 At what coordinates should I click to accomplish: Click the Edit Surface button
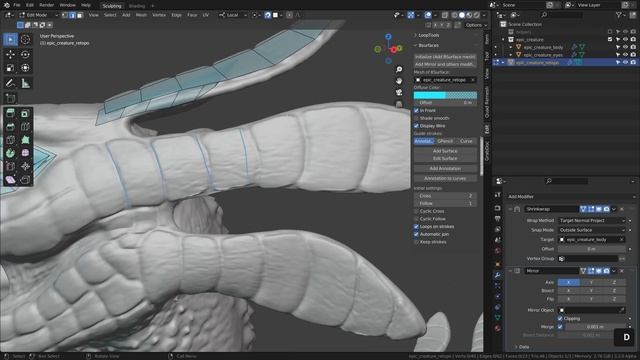(445, 159)
